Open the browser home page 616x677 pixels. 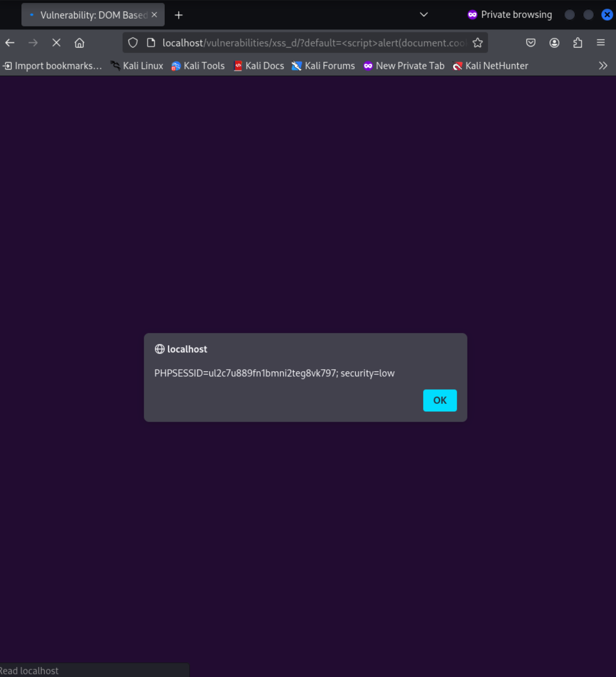click(79, 43)
